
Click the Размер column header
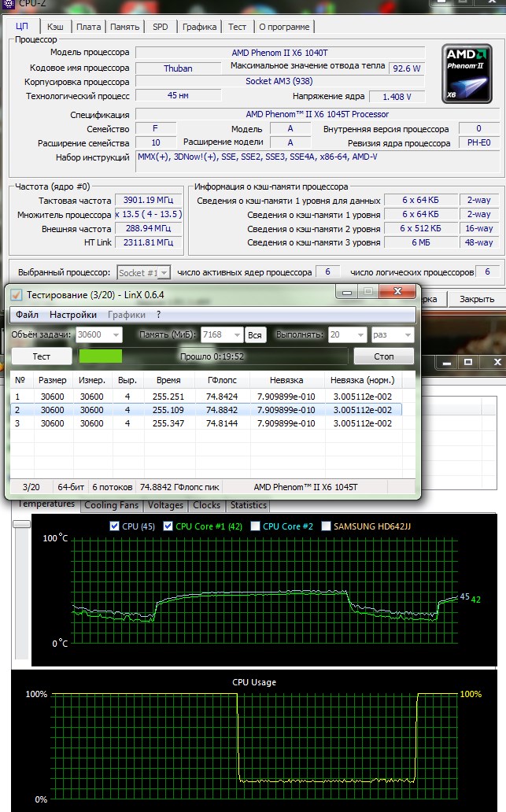(52, 380)
